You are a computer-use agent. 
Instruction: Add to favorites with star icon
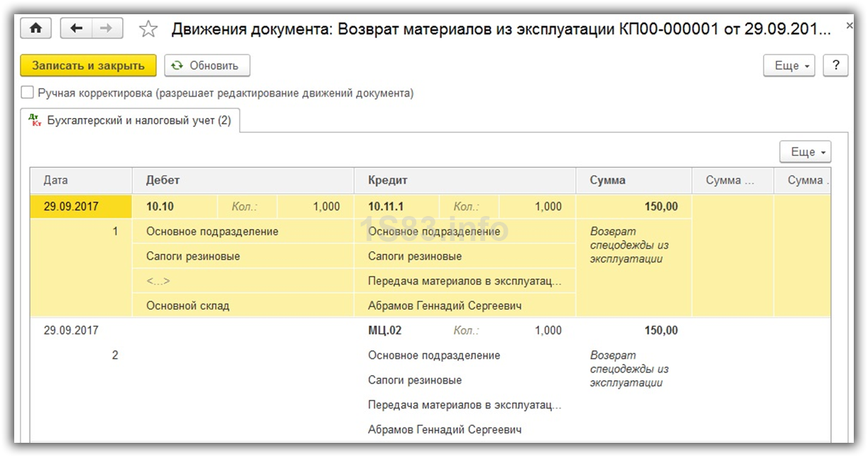(148, 29)
